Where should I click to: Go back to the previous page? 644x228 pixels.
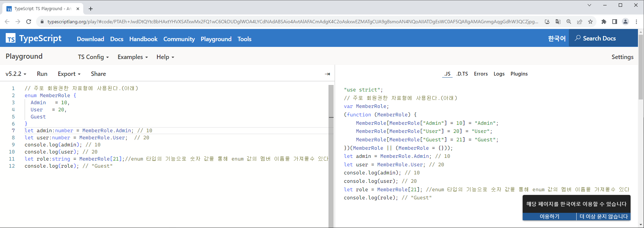(x=7, y=22)
